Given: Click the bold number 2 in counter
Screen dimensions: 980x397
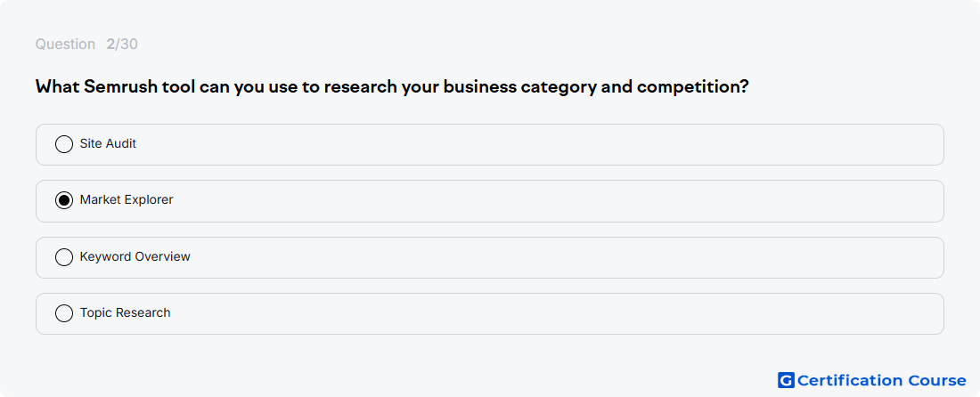Looking at the screenshot, I should pos(110,45).
